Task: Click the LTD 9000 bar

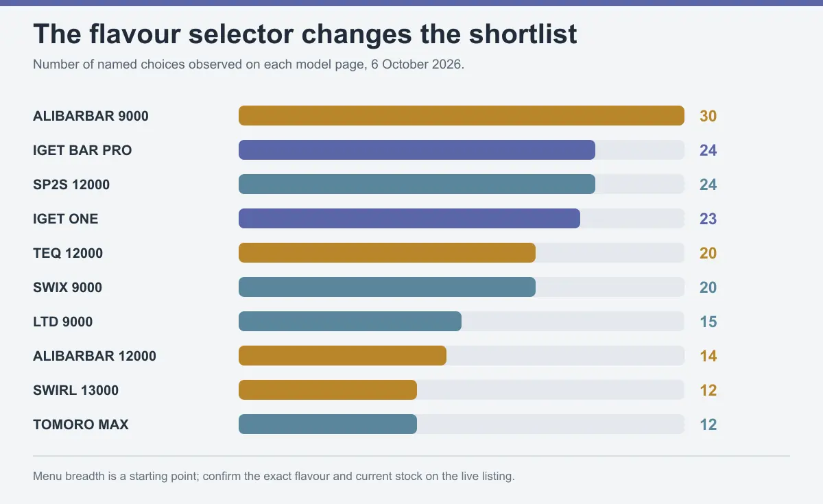Action: click(350, 322)
